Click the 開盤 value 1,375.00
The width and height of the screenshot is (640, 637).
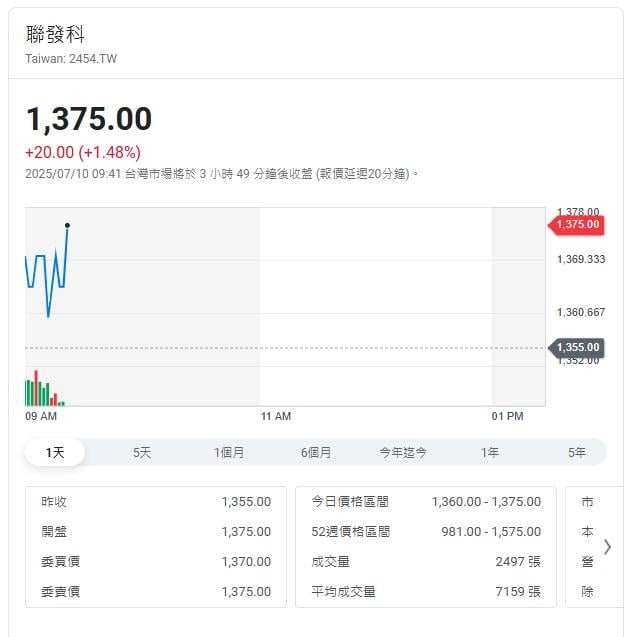pyautogui.click(x=246, y=531)
